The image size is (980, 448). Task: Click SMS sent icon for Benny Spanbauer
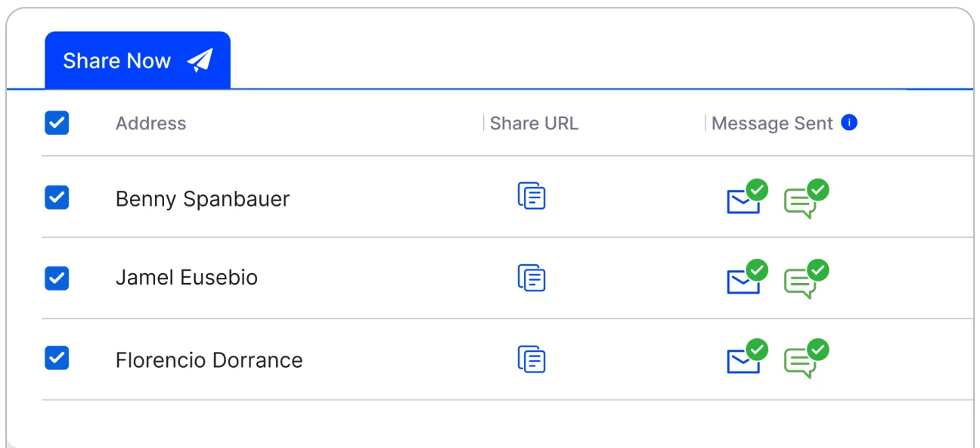[x=806, y=199]
